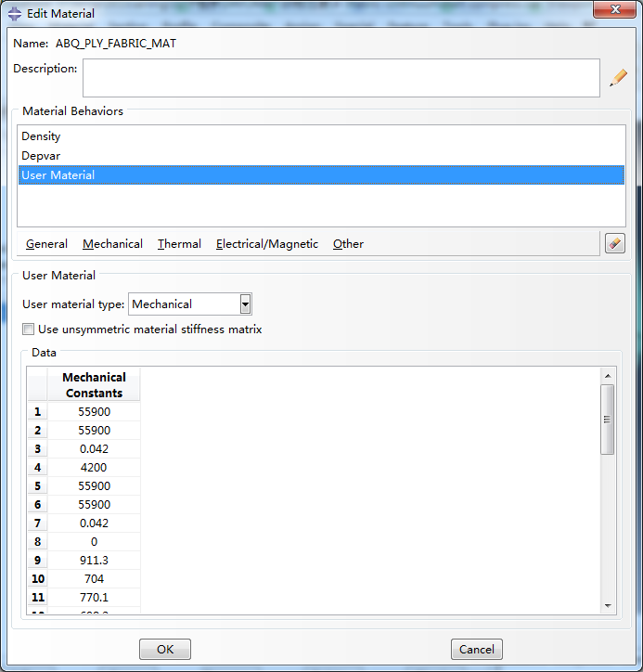643x672 pixels.
Task: Click row header number 8
Action: 38,542
